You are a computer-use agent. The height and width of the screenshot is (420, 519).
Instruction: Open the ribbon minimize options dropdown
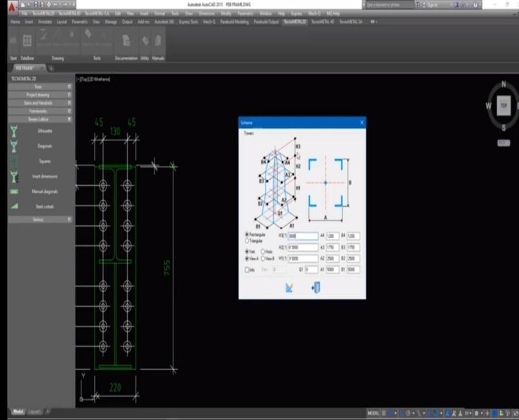[x=374, y=22]
